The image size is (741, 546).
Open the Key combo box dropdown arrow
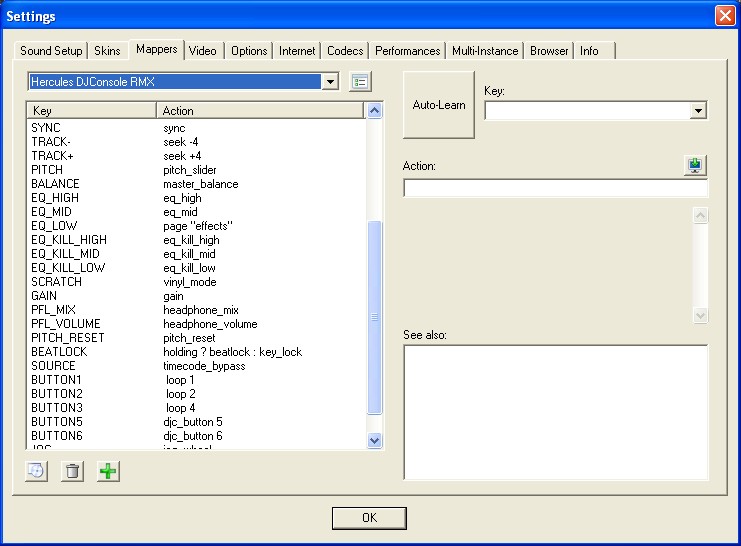[698, 111]
